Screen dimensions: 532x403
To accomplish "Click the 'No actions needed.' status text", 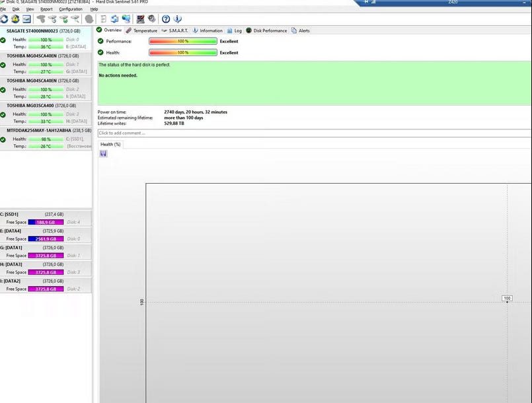I will 118,75.
